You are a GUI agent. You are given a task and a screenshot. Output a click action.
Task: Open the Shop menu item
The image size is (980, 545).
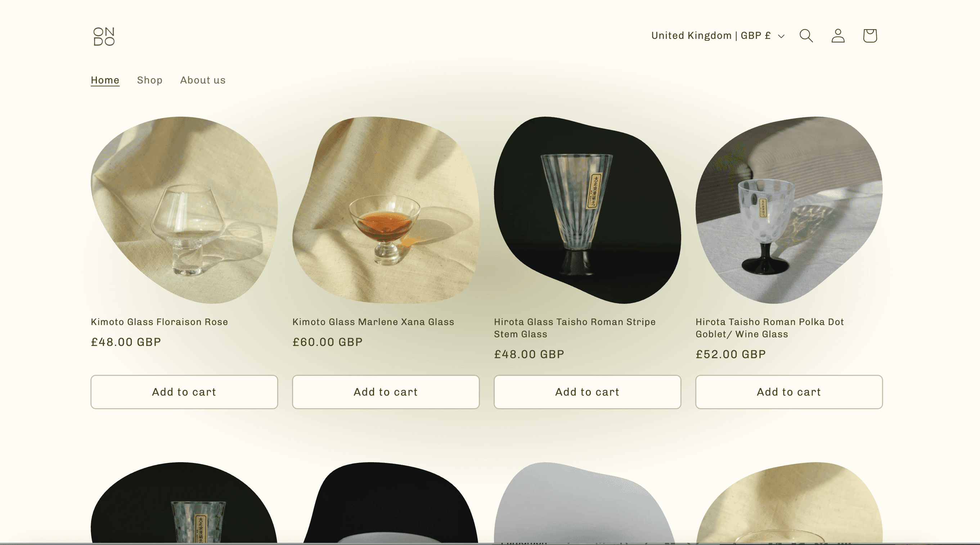pyautogui.click(x=149, y=80)
